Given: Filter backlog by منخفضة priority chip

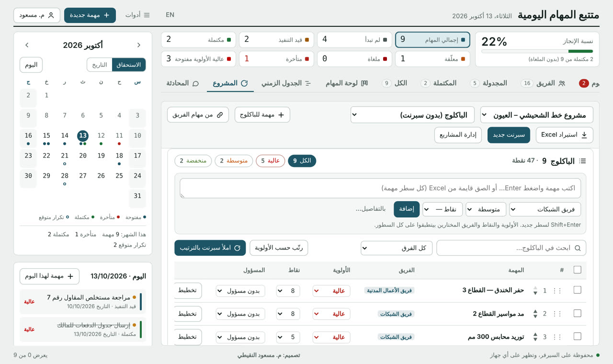Looking at the screenshot, I should coord(193,161).
